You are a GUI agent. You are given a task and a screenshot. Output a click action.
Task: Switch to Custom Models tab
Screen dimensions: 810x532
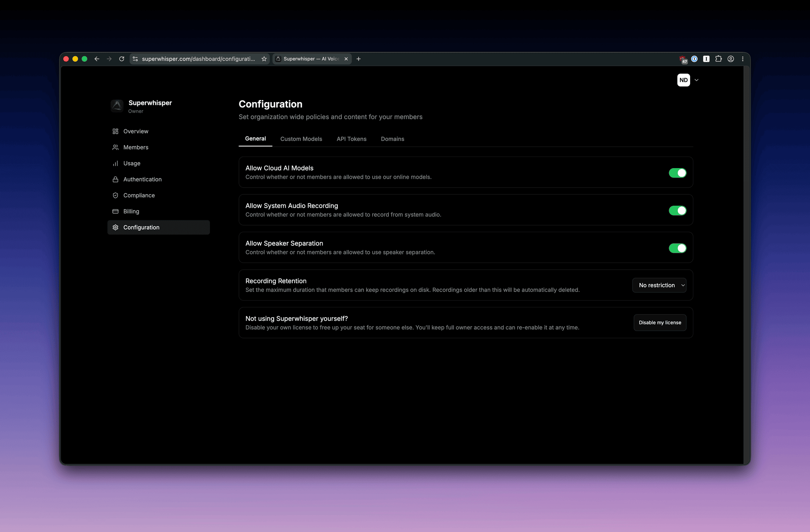coord(301,139)
